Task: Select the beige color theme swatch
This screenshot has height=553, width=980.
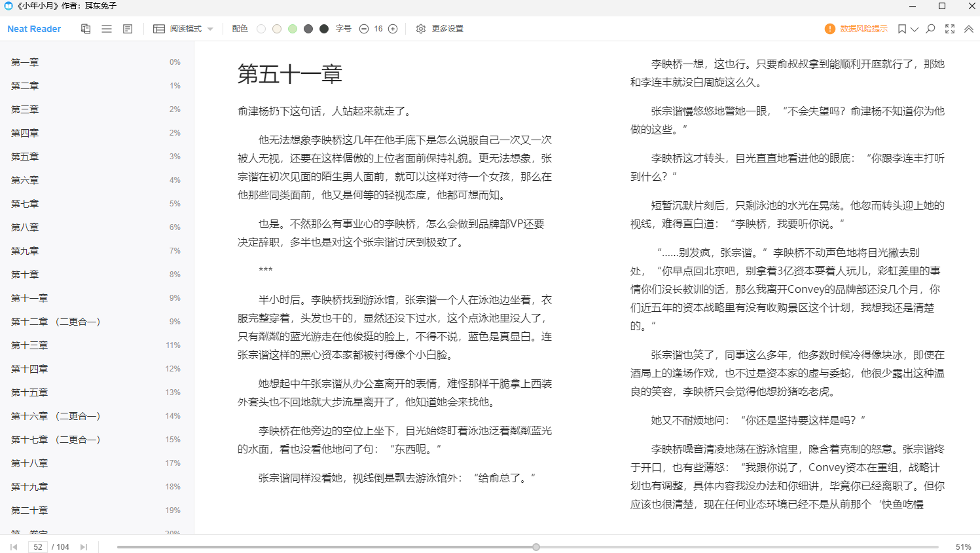Action: (277, 29)
